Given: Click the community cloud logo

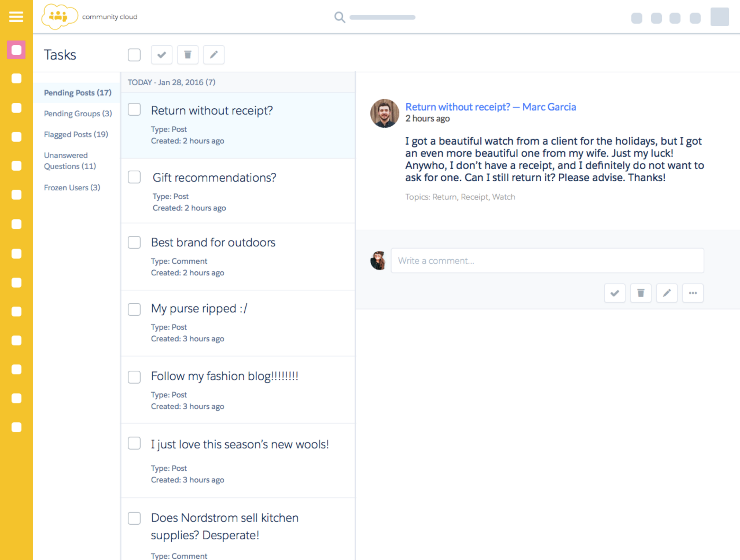Looking at the screenshot, I should [x=59, y=17].
